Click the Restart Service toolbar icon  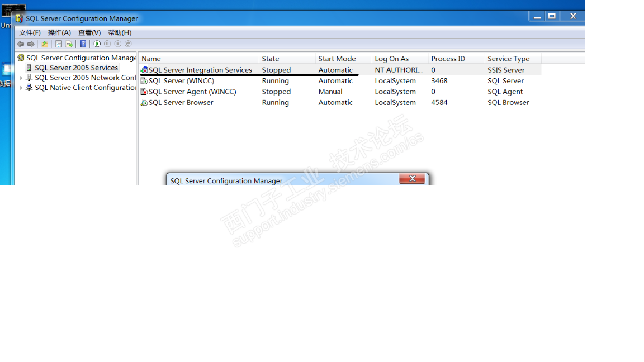tap(128, 44)
